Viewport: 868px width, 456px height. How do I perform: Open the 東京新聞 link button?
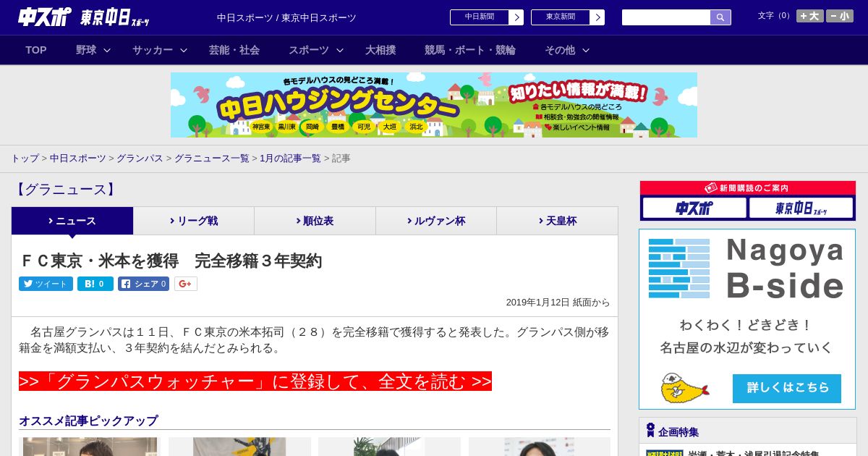tap(560, 17)
